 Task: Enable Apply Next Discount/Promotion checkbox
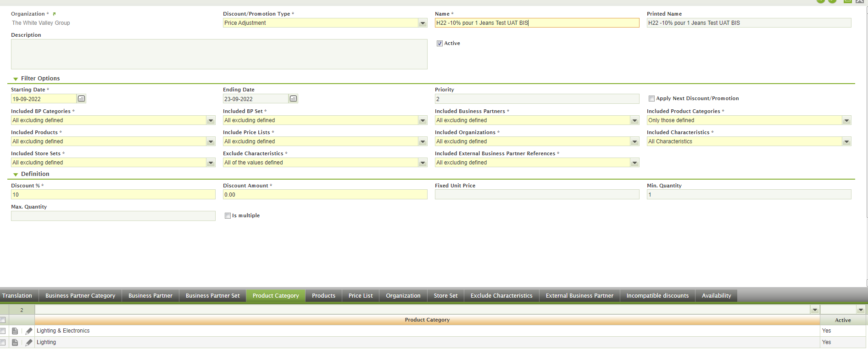(x=651, y=98)
